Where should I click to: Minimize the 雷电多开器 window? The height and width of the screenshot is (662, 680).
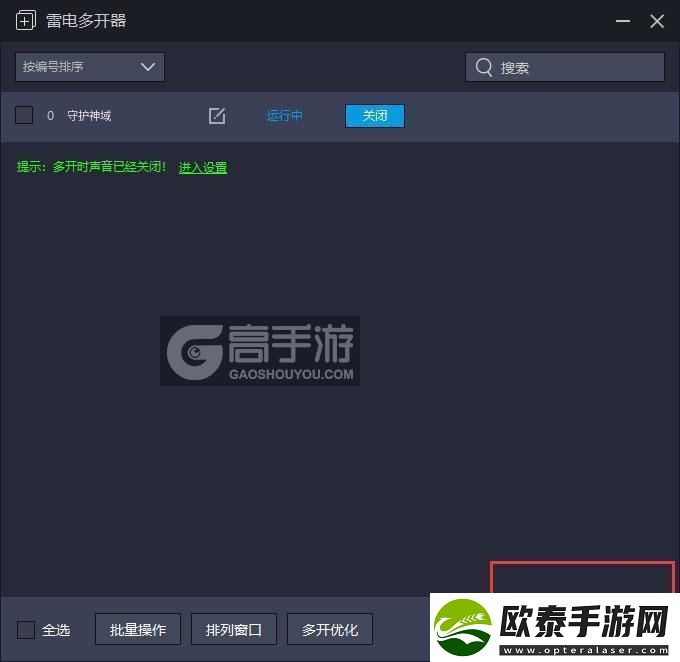(x=623, y=21)
